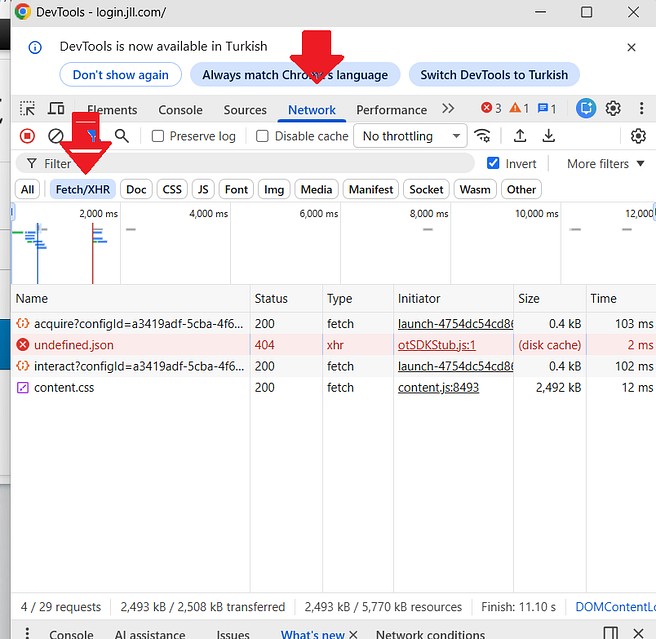Export HAR file with download icon
The height and width of the screenshot is (639, 656).
[548, 136]
